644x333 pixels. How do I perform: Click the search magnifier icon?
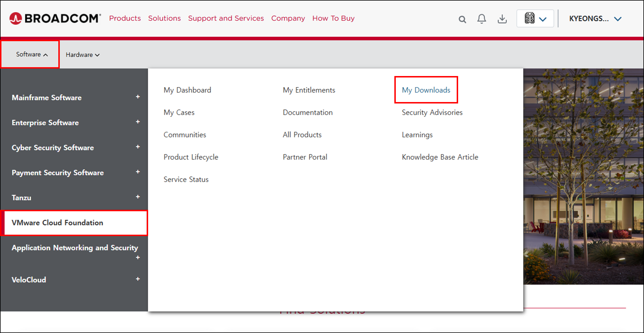point(462,19)
